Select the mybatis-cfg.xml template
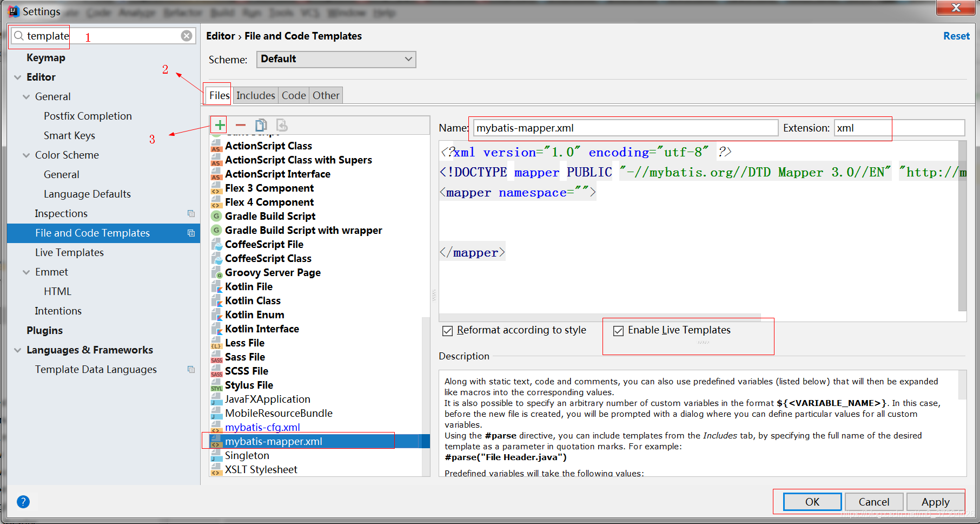Viewport: 980px width, 524px height. pyautogui.click(x=262, y=428)
